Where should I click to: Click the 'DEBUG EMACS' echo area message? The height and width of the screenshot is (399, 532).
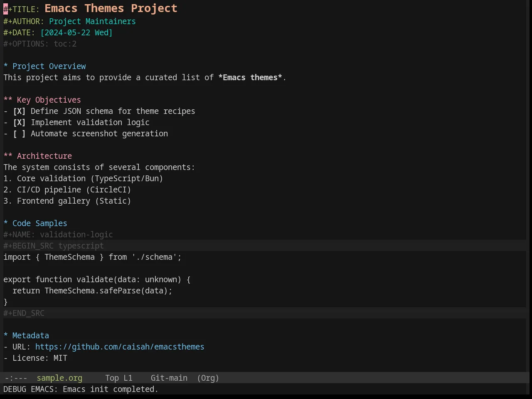point(81,389)
